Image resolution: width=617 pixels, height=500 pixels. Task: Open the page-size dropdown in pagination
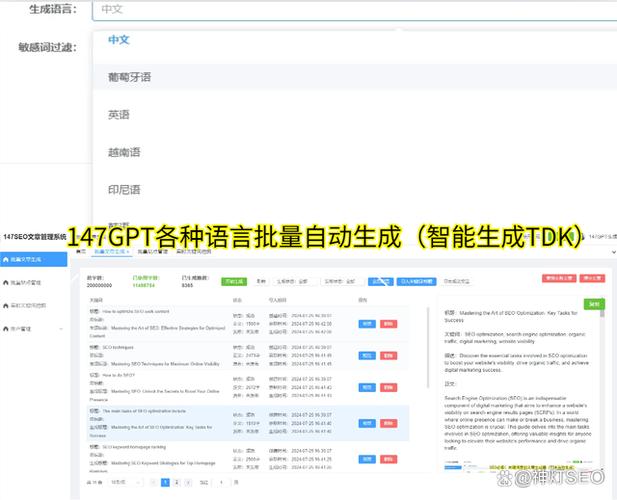point(125,483)
